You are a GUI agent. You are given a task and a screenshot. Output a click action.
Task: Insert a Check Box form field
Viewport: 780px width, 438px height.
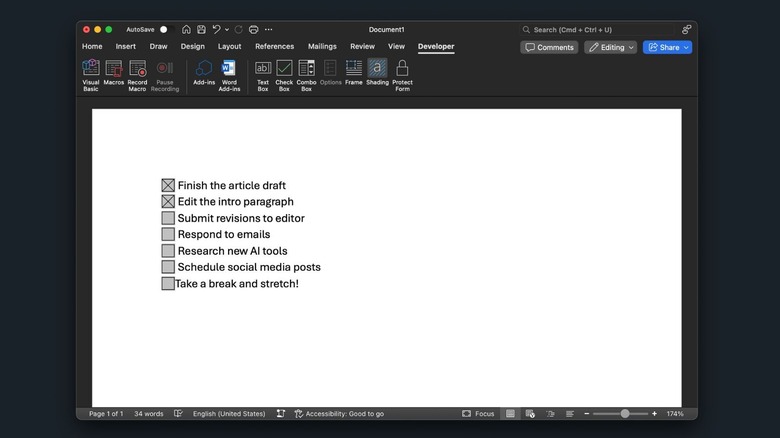[x=284, y=69]
